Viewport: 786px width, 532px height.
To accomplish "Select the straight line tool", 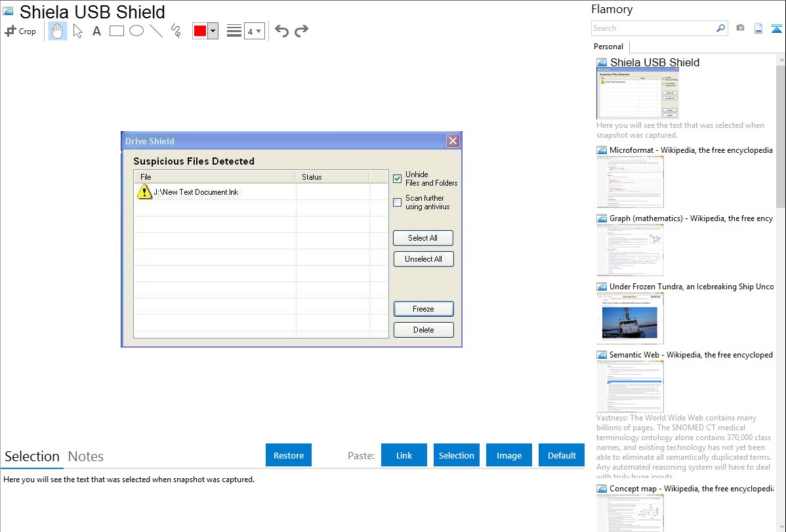I will tap(156, 31).
